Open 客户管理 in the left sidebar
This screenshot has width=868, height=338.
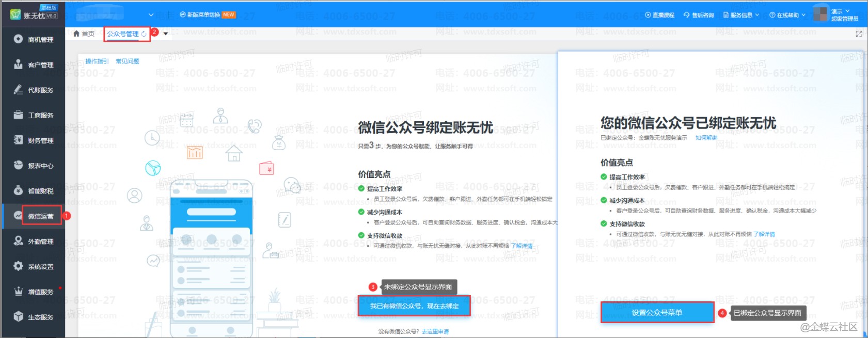[x=34, y=65]
